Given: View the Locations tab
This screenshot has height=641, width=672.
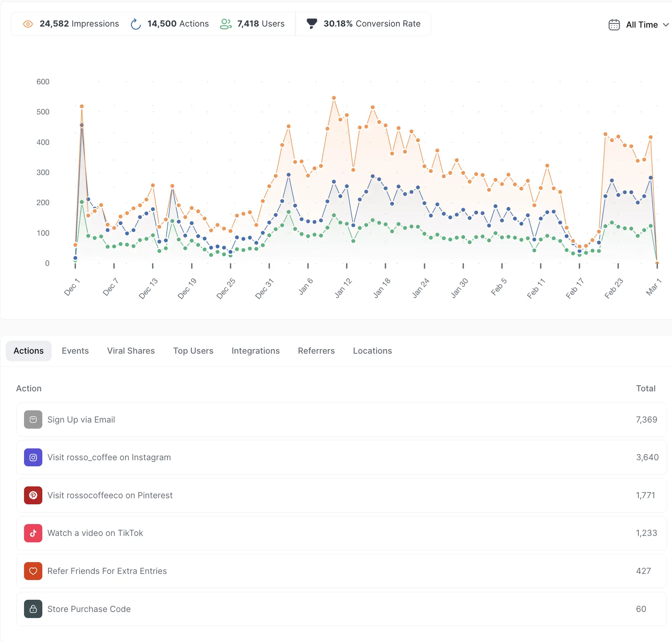Looking at the screenshot, I should [373, 351].
